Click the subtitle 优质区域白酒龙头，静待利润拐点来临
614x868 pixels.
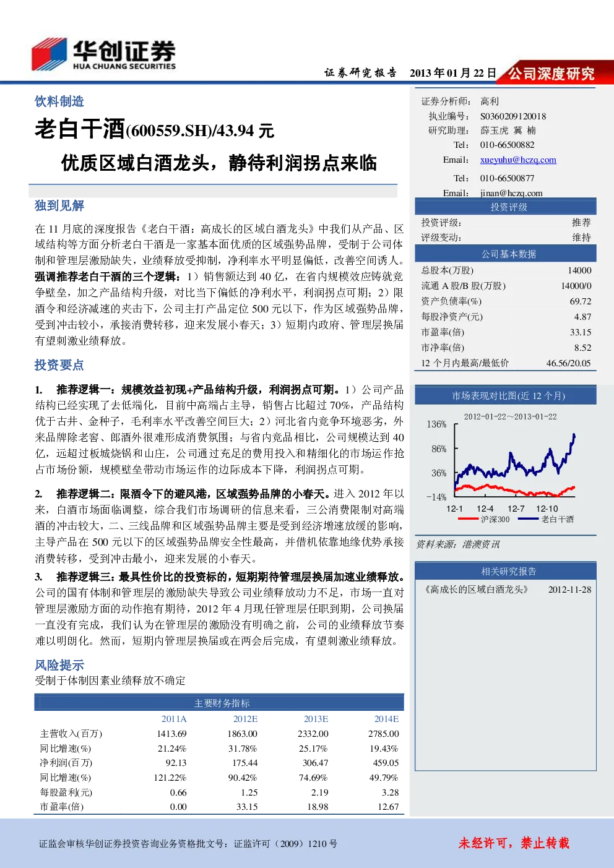pos(219,163)
